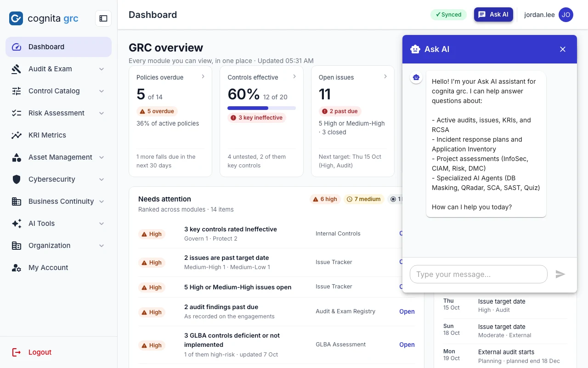588x368 pixels.
Task: Click the Cybersecurity shield icon
Action: tap(17, 179)
